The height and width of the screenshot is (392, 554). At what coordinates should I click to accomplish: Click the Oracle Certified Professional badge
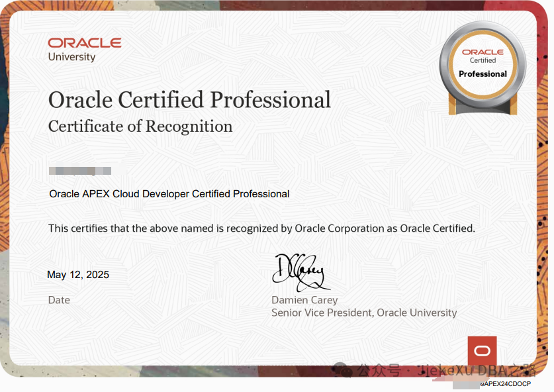pos(483,68)
